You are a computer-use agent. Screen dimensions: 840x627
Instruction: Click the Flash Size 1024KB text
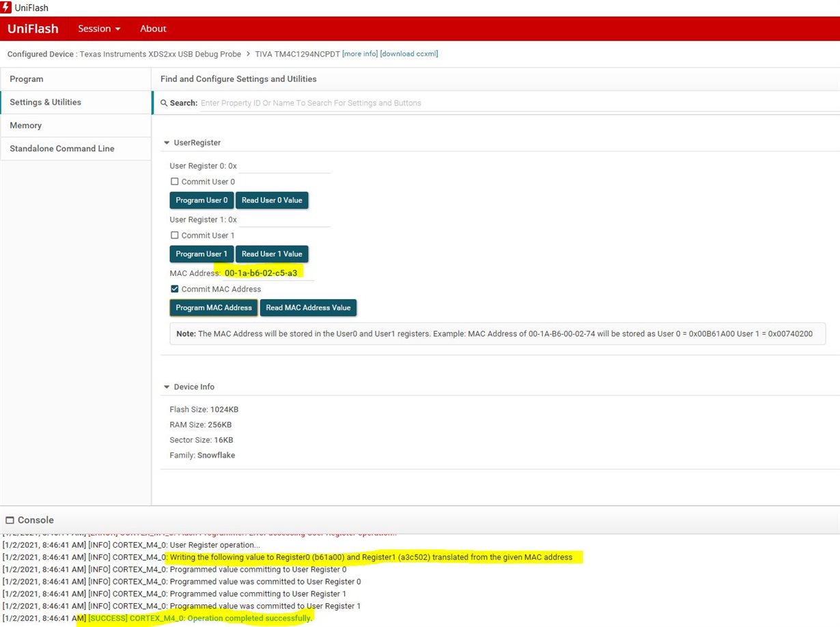tap(204, 410)
